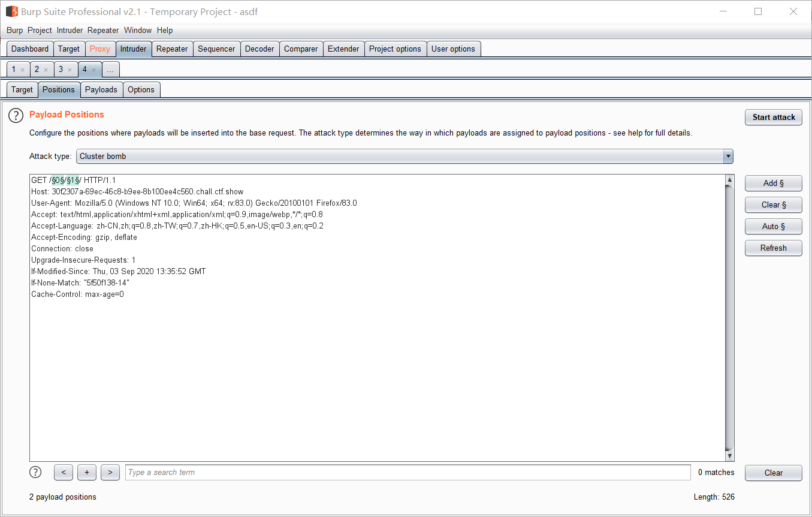This screenshot has width=812, height=517.
Task: Click the If-Modified-Since header line
Action: 118,272
